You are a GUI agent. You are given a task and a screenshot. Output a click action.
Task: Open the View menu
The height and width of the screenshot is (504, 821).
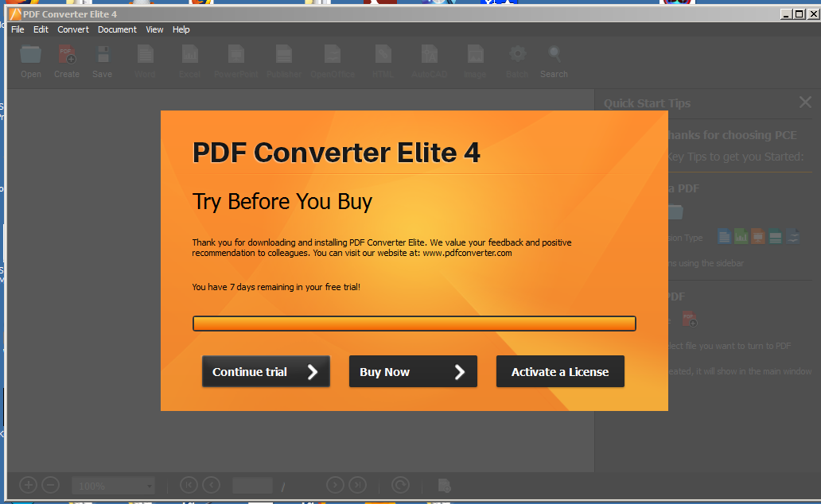click(x=154, y=29)
